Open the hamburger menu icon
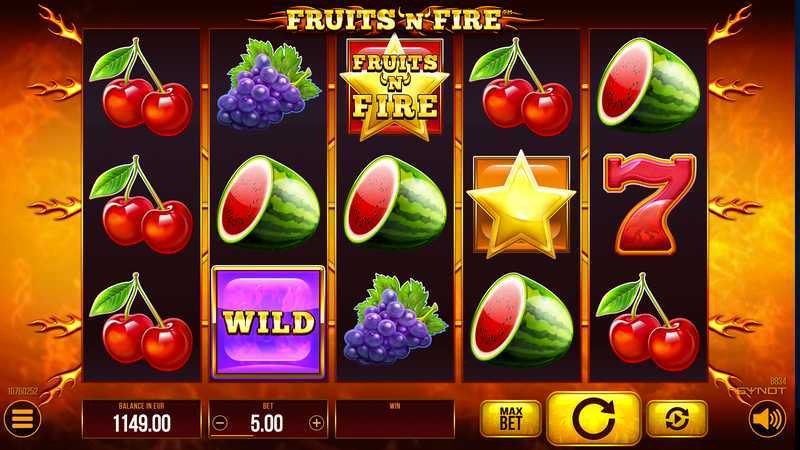 tap(21, 419)
